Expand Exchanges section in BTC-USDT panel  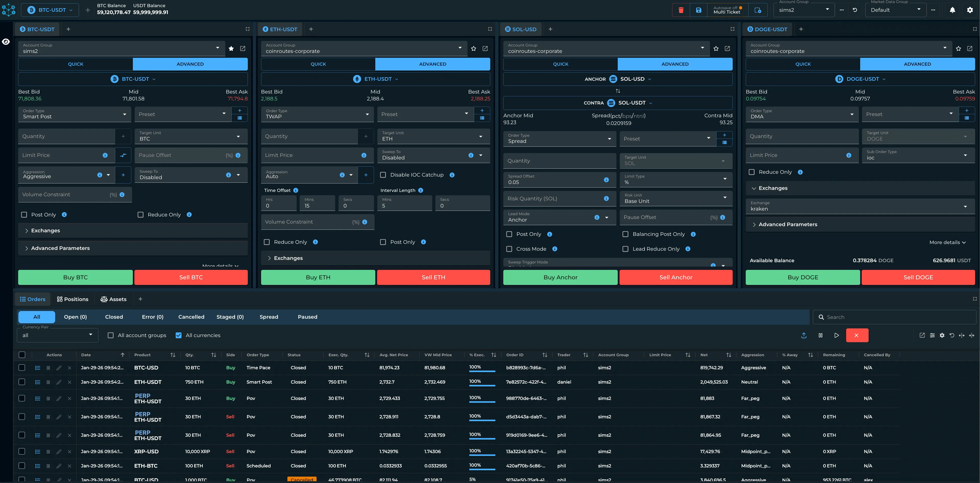tap(133, 231)
